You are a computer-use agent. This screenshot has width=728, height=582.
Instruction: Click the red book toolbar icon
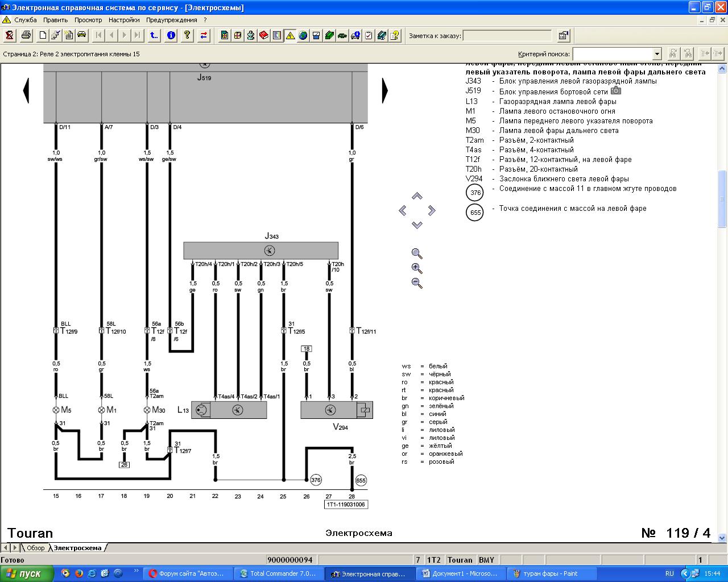(263, 35)
